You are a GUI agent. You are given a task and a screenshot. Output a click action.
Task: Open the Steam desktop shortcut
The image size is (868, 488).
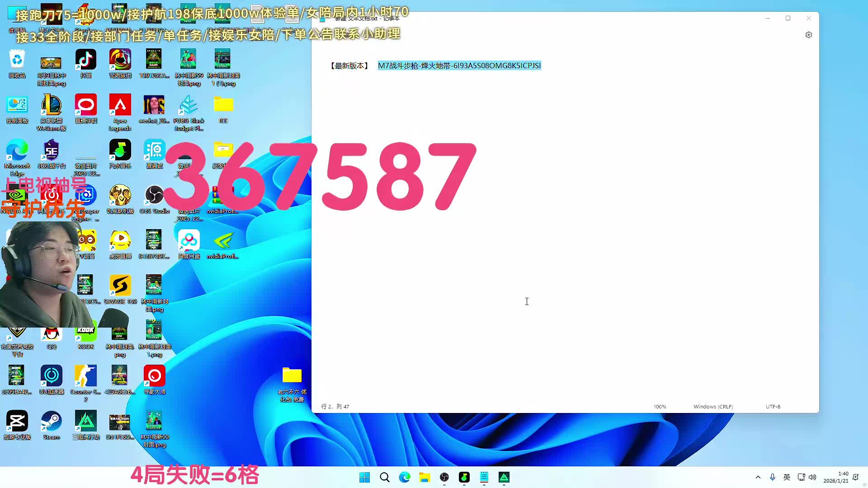(52, 422)
